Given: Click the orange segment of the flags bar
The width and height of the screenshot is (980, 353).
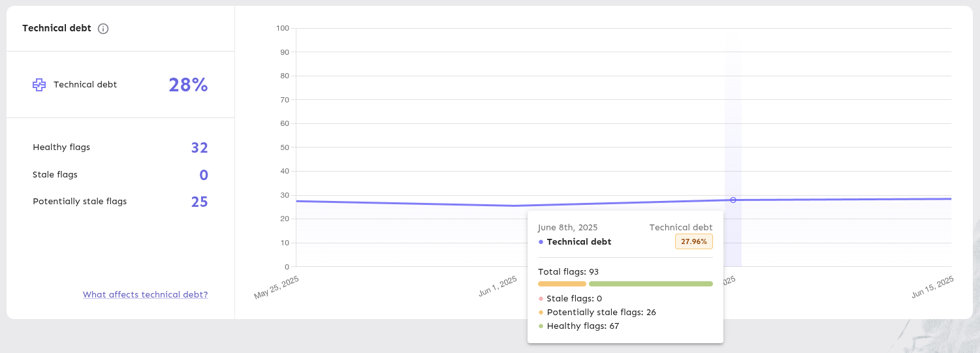Looking at the screenshot, I should pyautogui.click(x=561, y=284).
